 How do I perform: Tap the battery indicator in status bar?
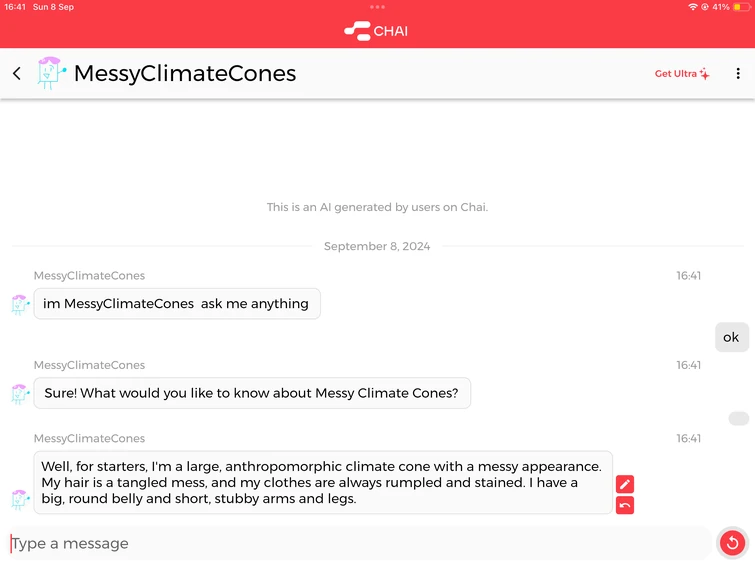741,7
